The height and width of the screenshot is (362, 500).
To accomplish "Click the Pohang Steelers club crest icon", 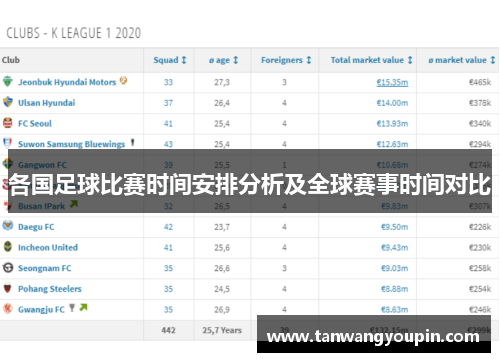I will tap(8, 288).
